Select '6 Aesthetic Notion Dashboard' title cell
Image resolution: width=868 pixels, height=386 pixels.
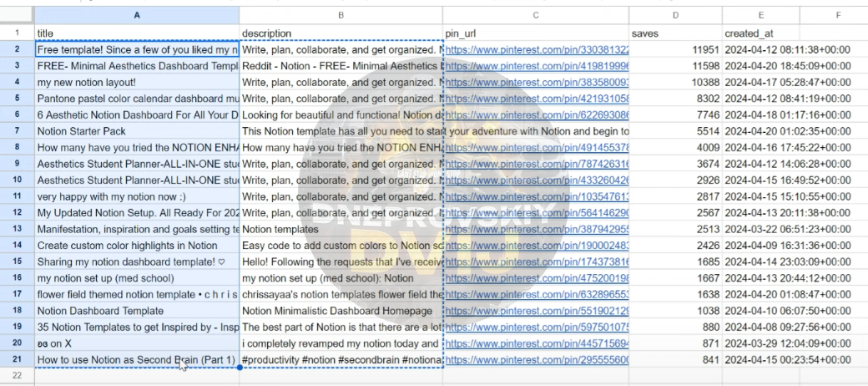click(x=137, y=115)
